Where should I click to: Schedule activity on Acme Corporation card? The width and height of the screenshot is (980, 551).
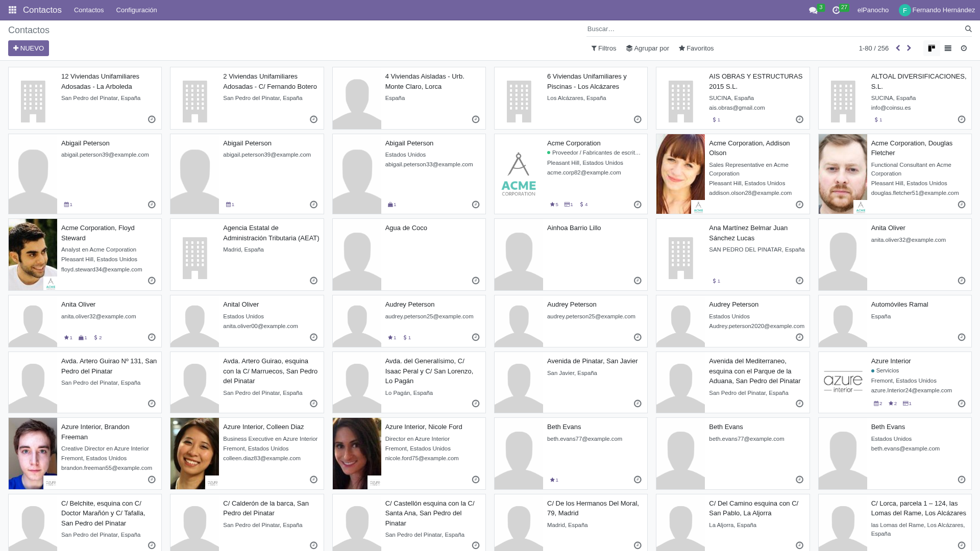638,204
